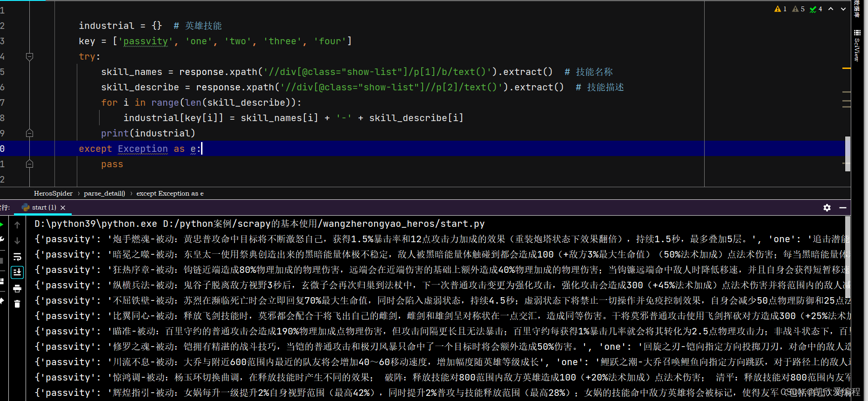Click the weak warnings count 5 indicator
The height and width of the screenshot is (401, 868).
point(798,9)
